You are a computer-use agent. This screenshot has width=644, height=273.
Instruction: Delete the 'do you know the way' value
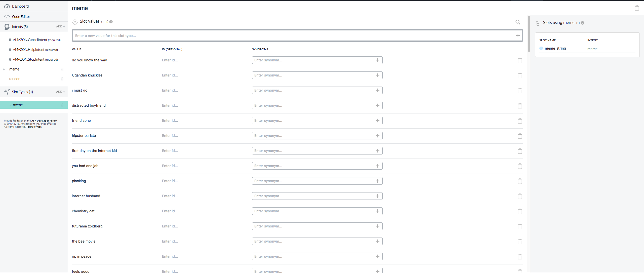520,60
